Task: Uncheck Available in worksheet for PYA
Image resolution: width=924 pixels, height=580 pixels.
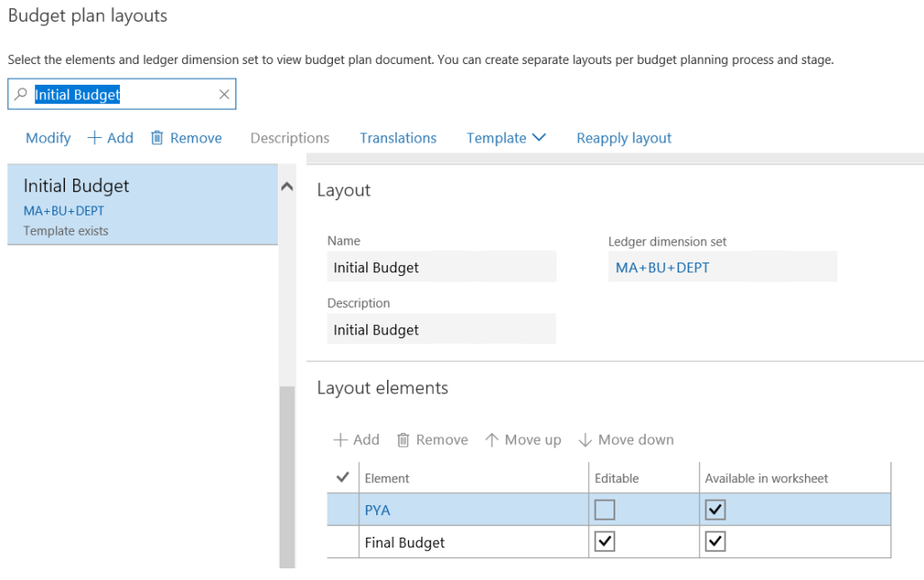Action: (x=715, y=510)
